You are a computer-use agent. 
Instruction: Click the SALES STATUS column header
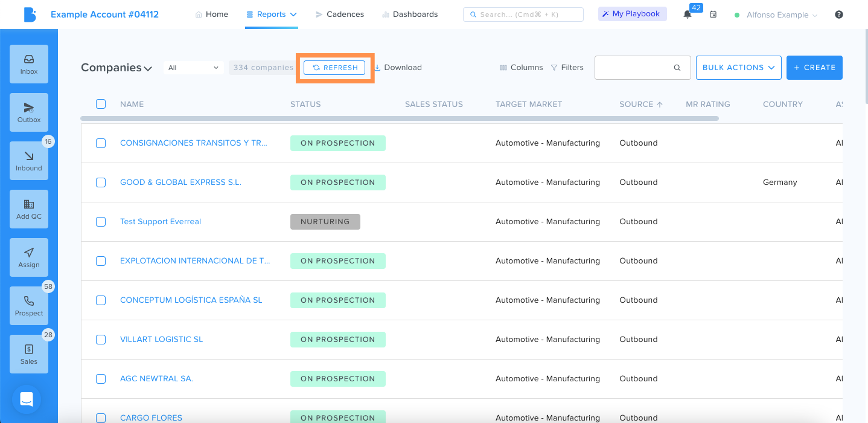(x=434, y=104)
